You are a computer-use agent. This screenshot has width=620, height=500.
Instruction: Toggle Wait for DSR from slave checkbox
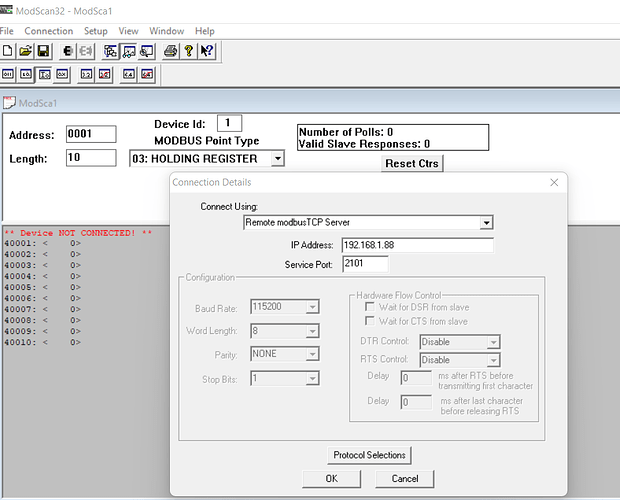pyautogui.click(x=370, y=307)
